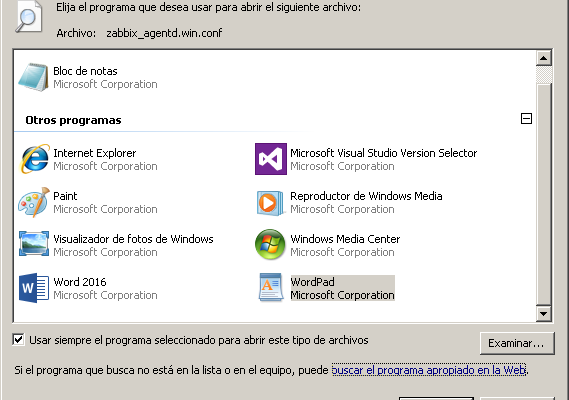The height and width of the screenshot is (400, 569).
Task: Pick the Windows Media Center icon
Action: 270,244
